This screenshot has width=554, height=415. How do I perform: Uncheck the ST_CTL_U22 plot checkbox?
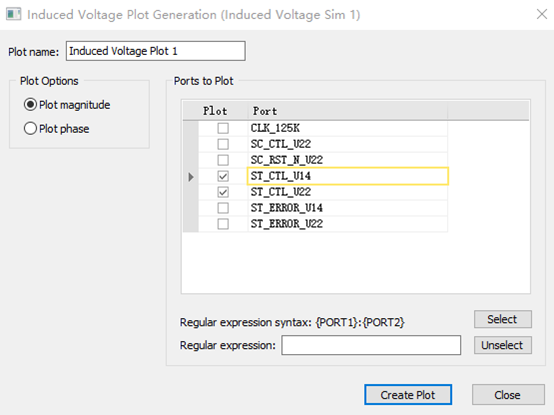(x=223, y=192)
